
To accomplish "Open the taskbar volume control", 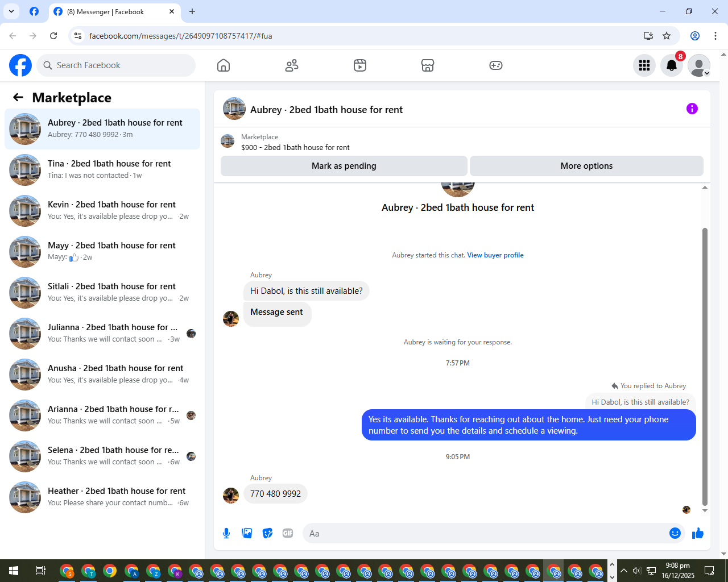I will 637,571.
